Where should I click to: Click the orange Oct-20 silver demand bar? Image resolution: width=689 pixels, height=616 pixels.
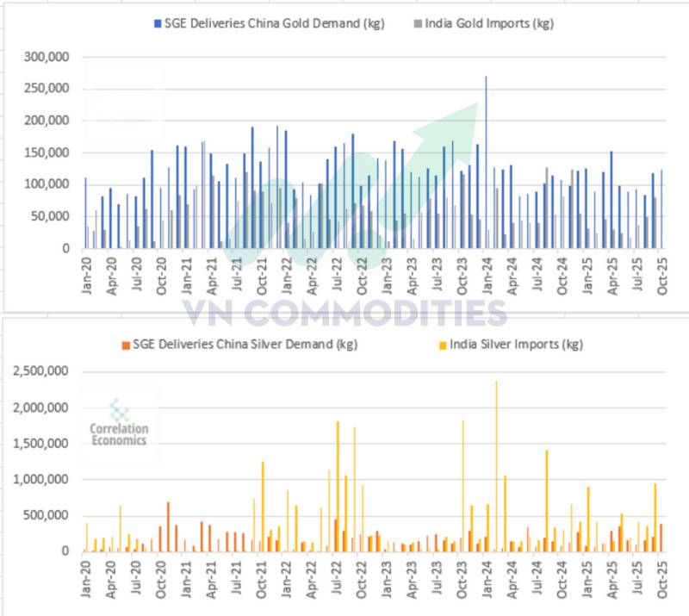pos(168,526)
